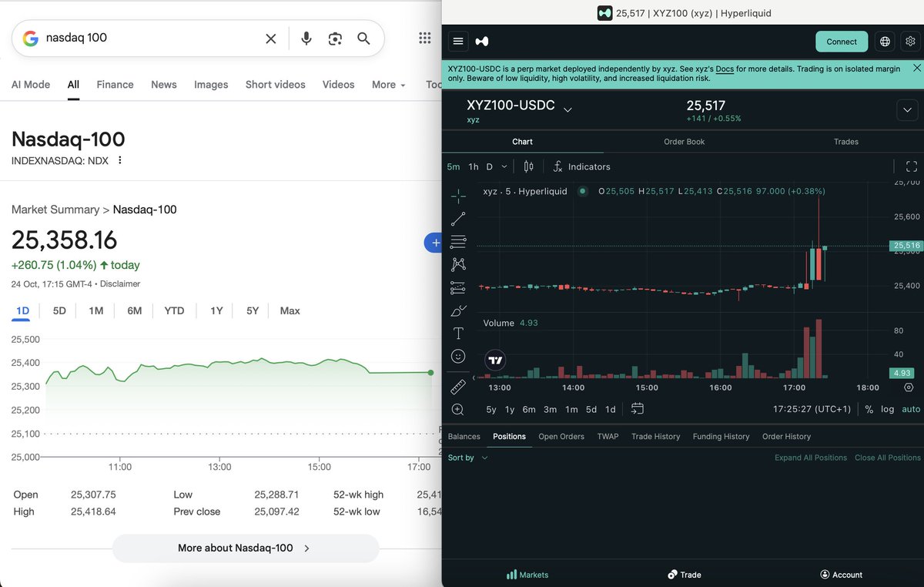This screenshot has width=924, height=587.
Task: Click the TradingView logo on chart
Action: point(496,360)
